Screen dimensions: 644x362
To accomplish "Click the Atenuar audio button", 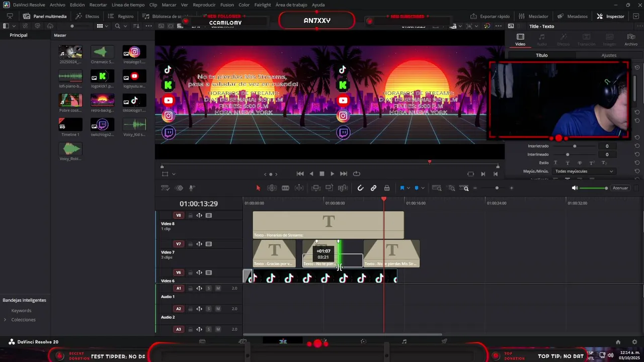I will tap(620, 188).
